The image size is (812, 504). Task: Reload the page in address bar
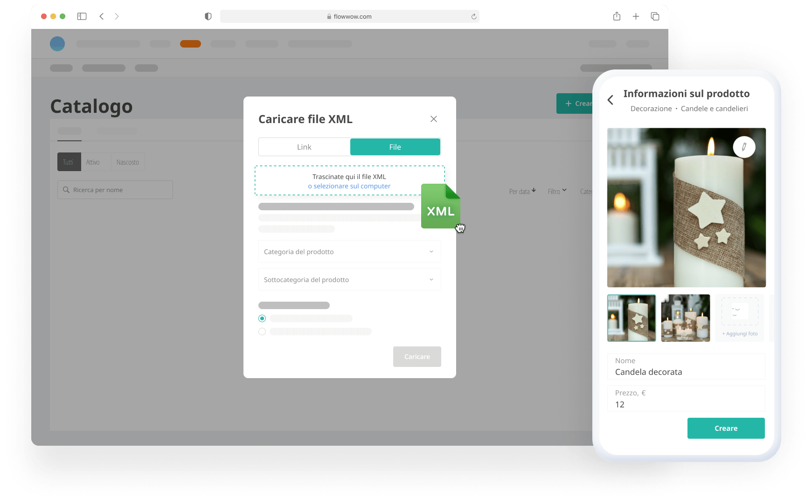click(473, 17)
